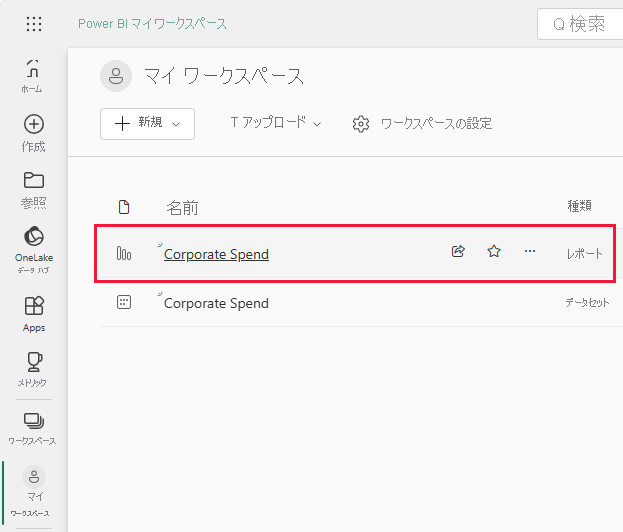Click the マイ ワークスペース page title

point(224,76)
